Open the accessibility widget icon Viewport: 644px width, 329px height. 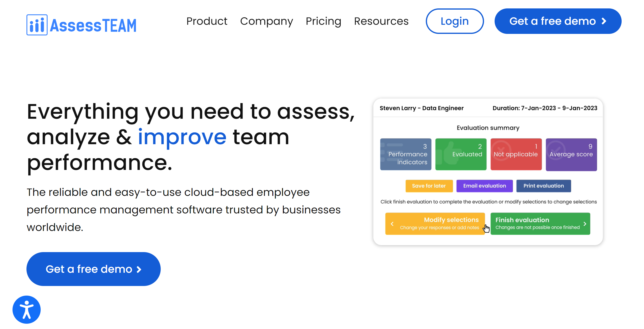tap(26, 309)
